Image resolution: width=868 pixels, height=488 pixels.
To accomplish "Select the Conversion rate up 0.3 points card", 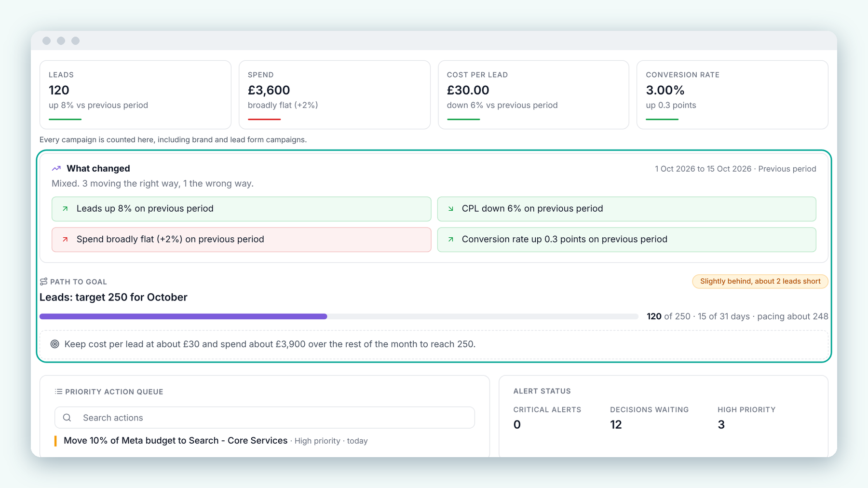I will point(626,240).
